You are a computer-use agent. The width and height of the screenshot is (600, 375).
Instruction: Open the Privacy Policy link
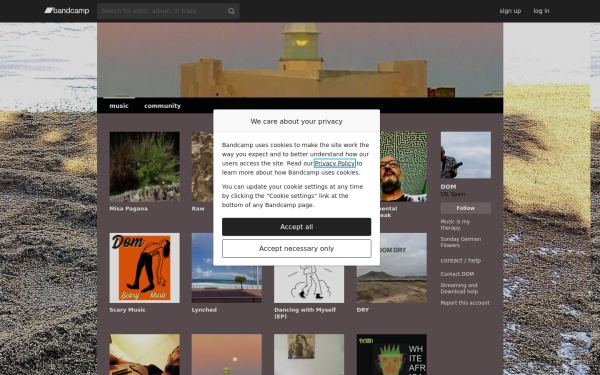click(335, 163)
